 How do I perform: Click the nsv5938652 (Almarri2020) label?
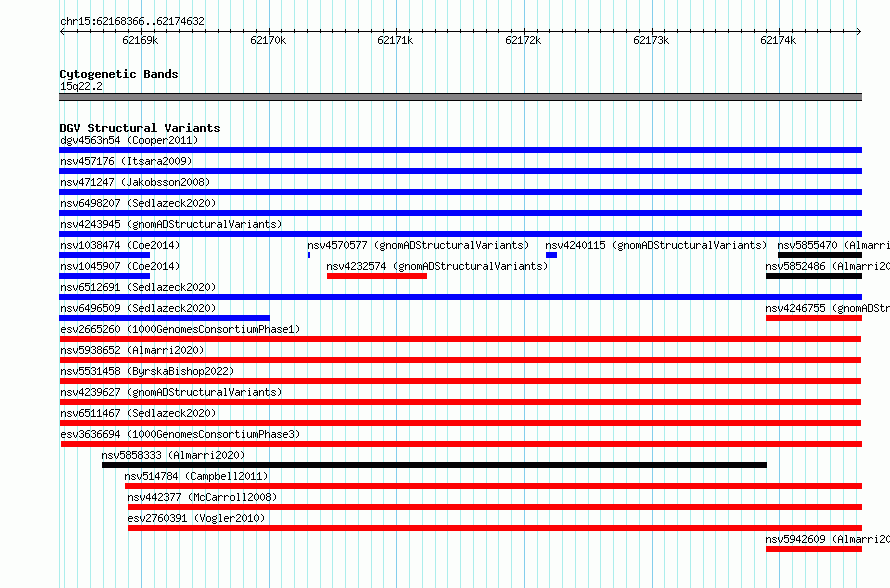click(132, 350)
